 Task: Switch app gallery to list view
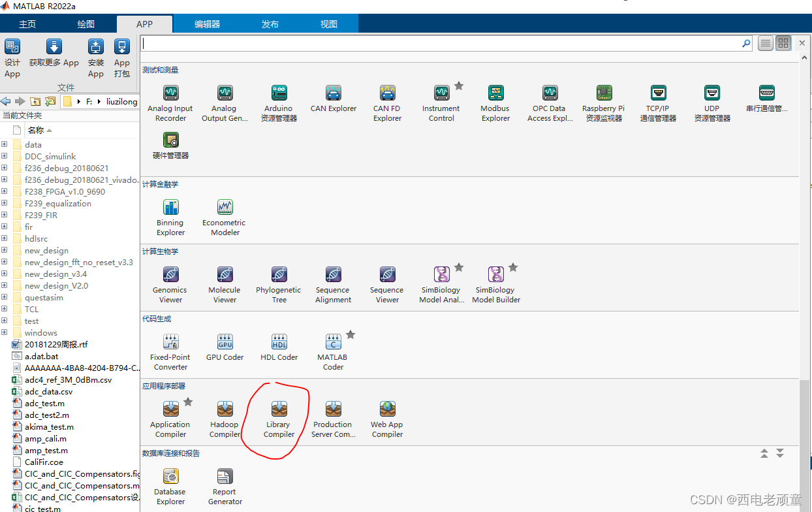coord(766,44)
